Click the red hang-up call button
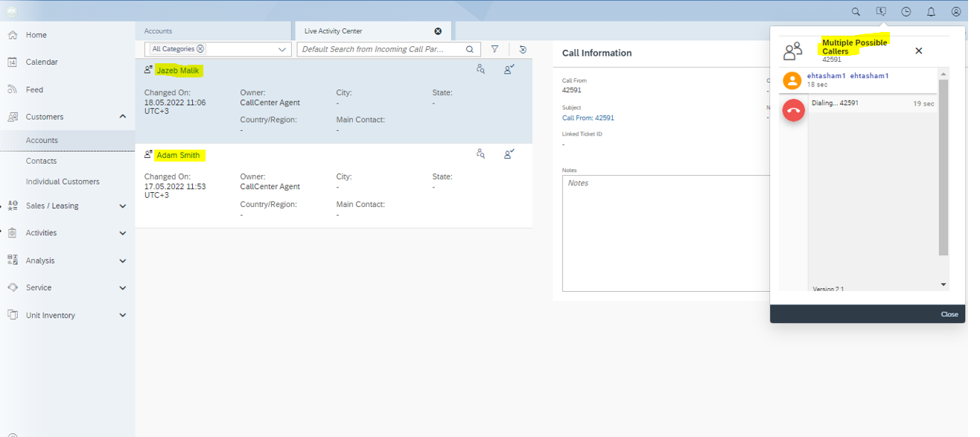The height and width of the screenshot is (437, 980). point(793,110)
